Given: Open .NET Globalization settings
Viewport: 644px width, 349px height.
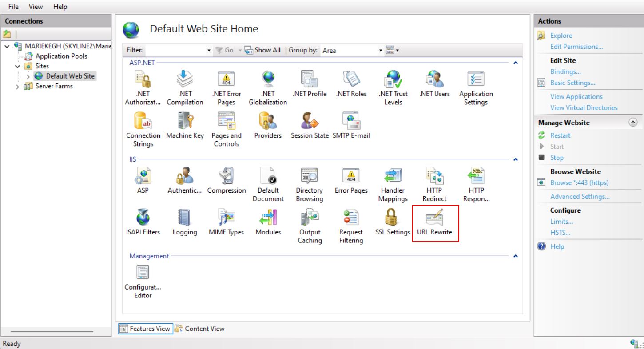Looking at the screenshot, I should tap(268, 88).
